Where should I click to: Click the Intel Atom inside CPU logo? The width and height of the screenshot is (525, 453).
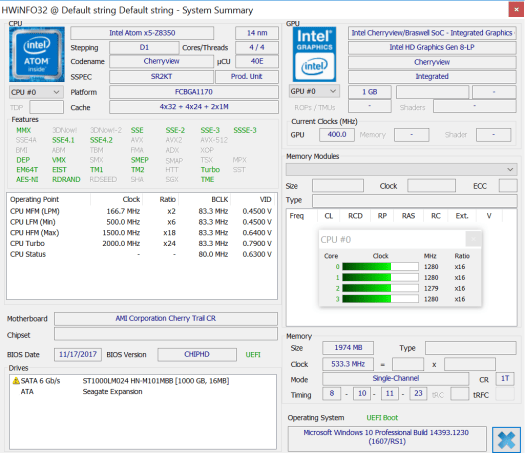37,55
